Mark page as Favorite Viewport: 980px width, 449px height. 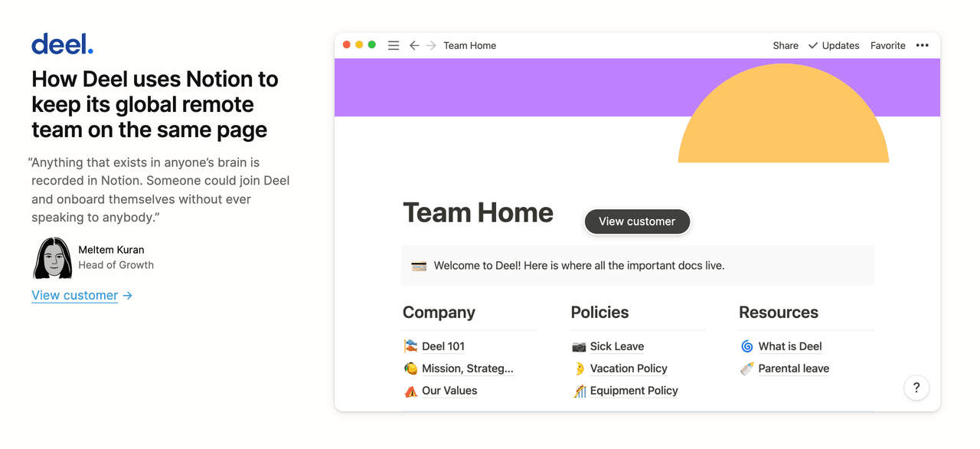pos(888,45)
